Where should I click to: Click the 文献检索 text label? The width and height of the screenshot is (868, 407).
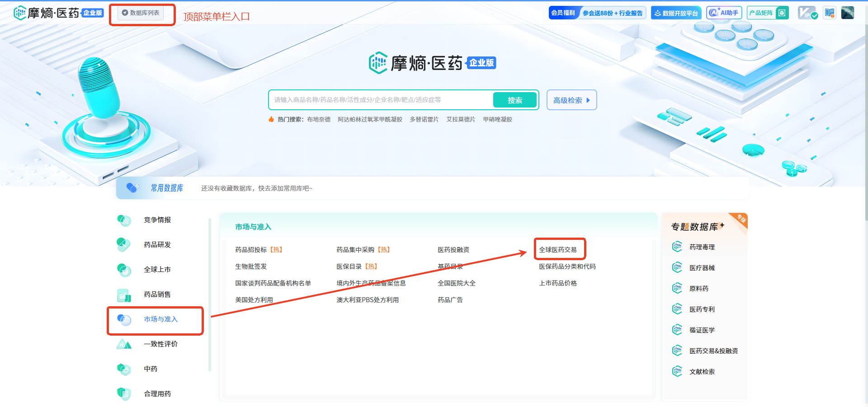point(702,372)
